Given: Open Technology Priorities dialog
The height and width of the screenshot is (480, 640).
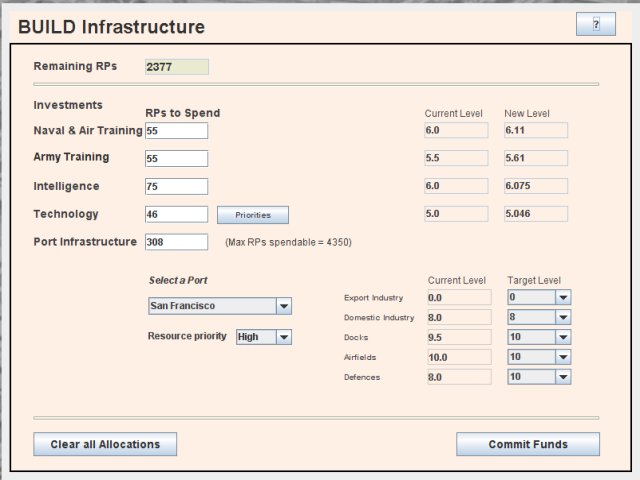Looking at the screenshot, I should pyautogui.click(x=252, y=215).
